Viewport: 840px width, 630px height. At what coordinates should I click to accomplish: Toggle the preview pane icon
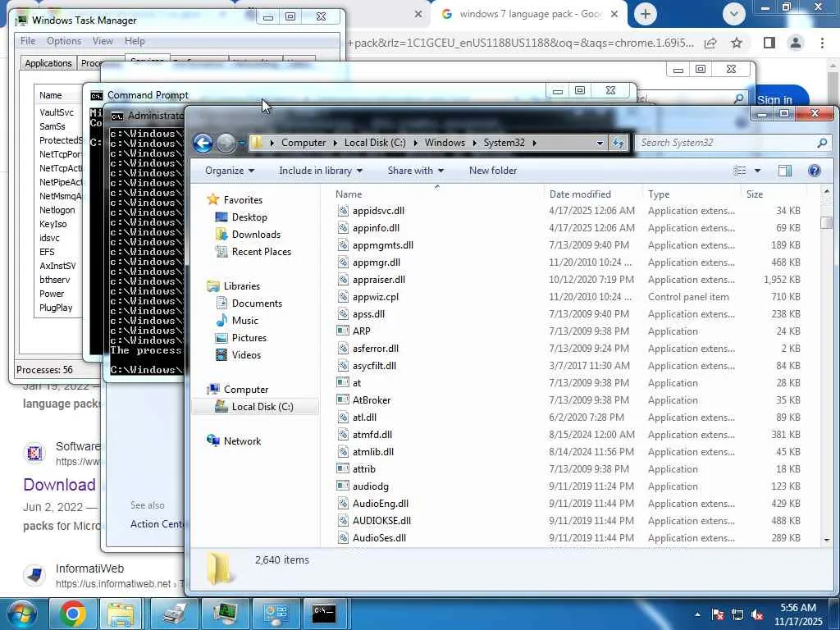click(785, 171)
